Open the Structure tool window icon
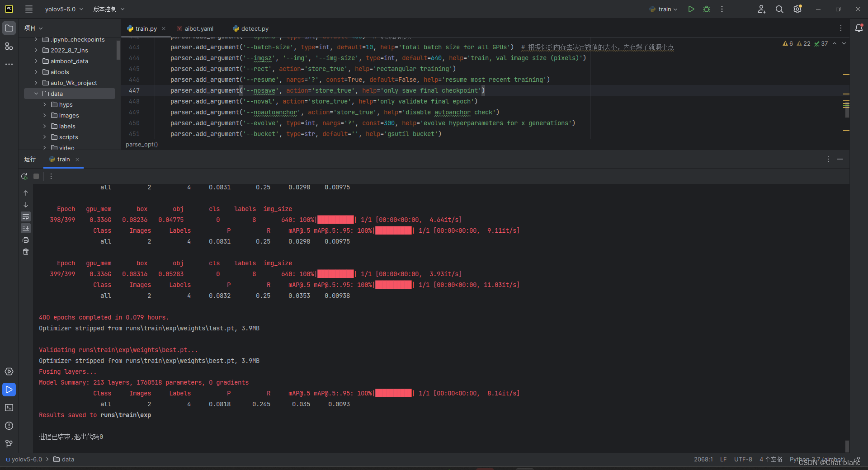This screenshot has height=470, width=868. point(9,46)
